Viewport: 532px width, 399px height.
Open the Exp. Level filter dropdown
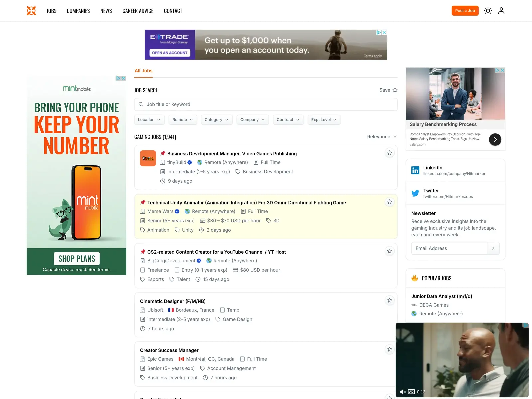pyautogui.click(x=324, y=120)
